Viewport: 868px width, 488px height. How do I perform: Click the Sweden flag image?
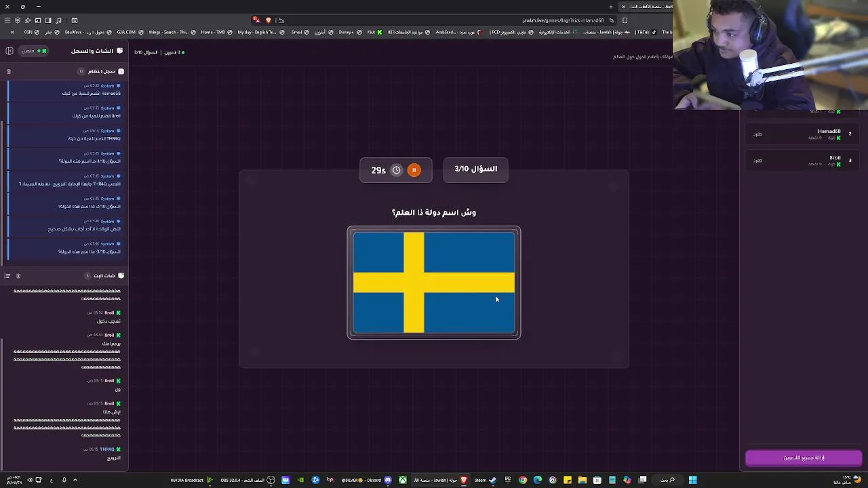(434, 283)
